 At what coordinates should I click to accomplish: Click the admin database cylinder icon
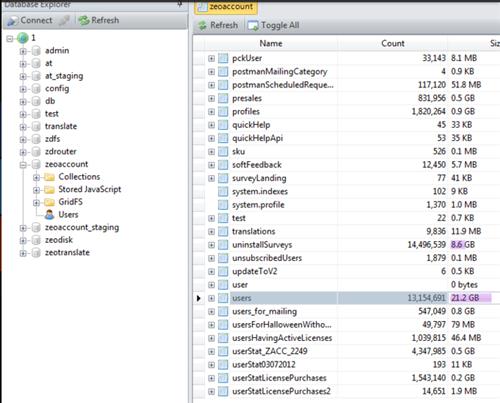tap(36, 51)
